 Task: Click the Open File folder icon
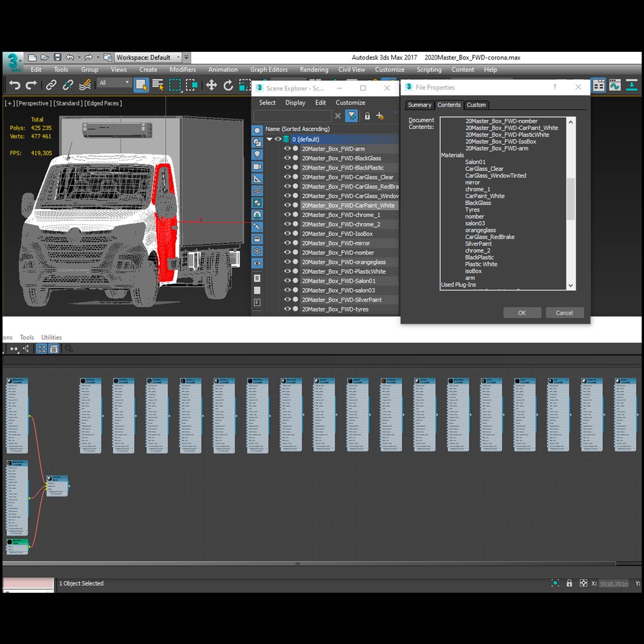(45, 57)
